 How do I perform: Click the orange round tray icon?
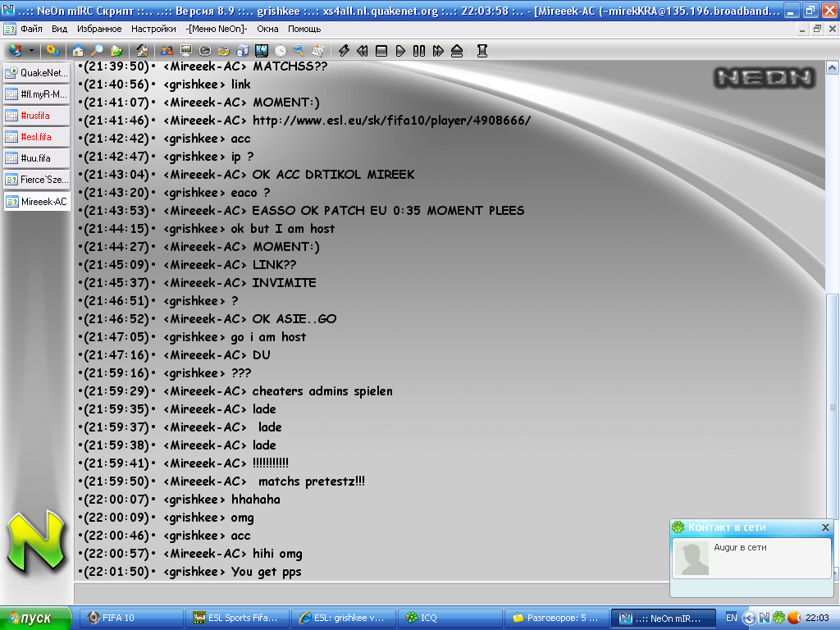[794, 619]
